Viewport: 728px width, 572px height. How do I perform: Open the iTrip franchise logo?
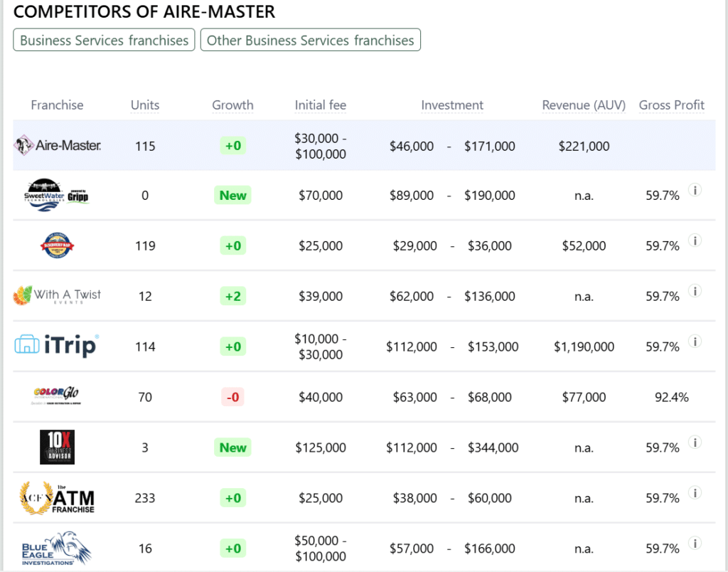pyautogui.click(x=57, y=346)
